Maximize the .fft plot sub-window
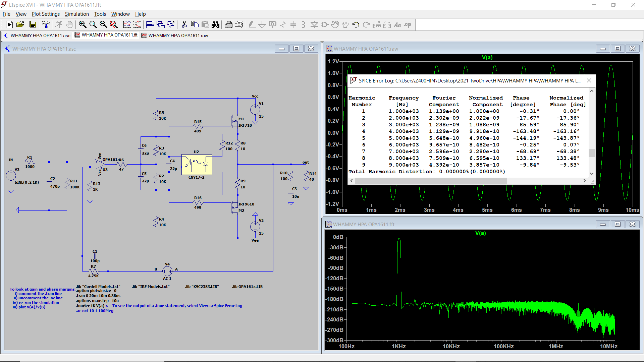The width and height of the screenshot is (644, 362). point(618,224)
